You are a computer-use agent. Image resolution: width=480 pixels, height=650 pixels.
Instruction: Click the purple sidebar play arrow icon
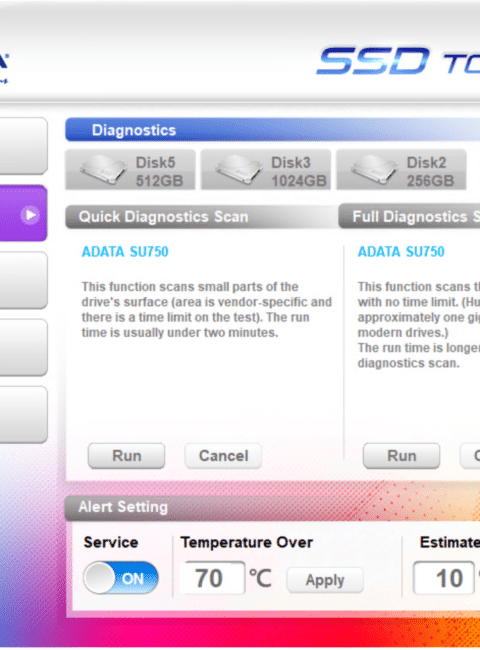pyautogui.click(x=30, y=215)
